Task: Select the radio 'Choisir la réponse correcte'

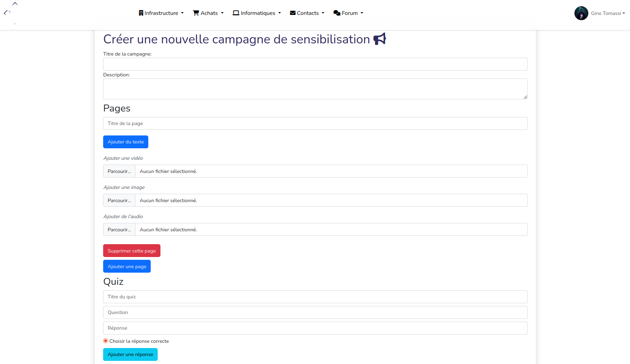Action: coord(105,341)
